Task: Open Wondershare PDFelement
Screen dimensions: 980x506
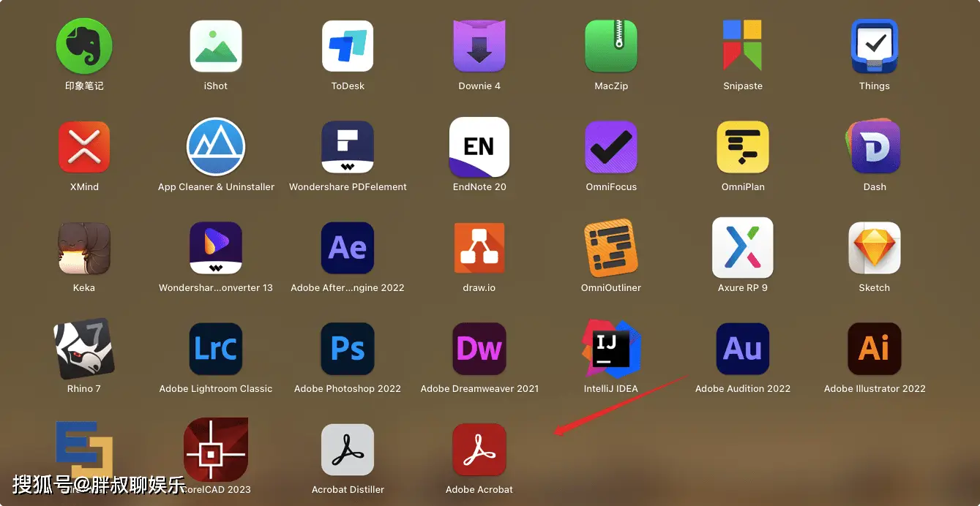Action: (x=347, y=146)
